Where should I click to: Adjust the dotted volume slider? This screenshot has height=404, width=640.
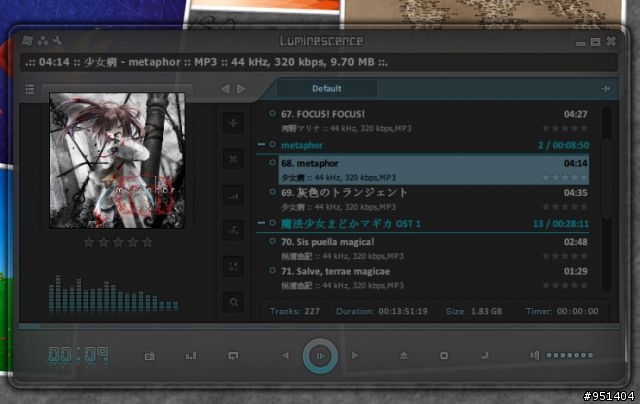570,355
